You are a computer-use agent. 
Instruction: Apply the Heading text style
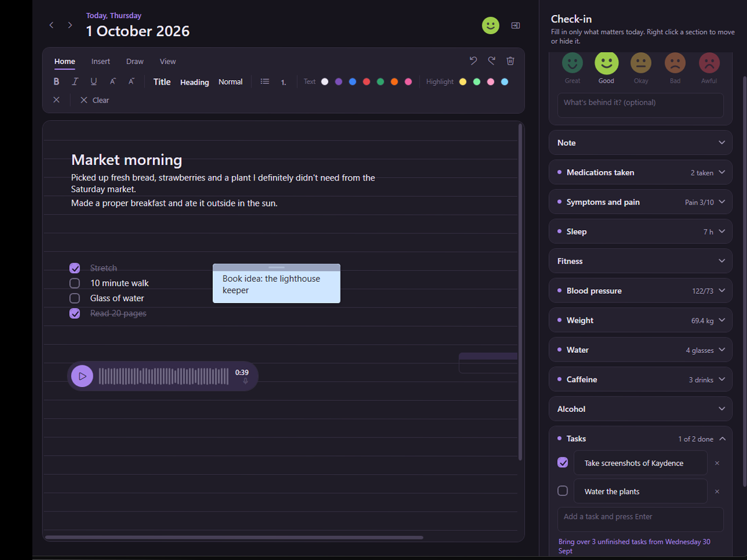tap(195, 82)
